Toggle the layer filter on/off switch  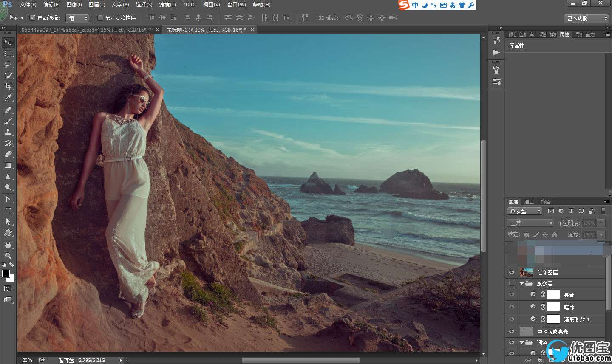[603, 211]
